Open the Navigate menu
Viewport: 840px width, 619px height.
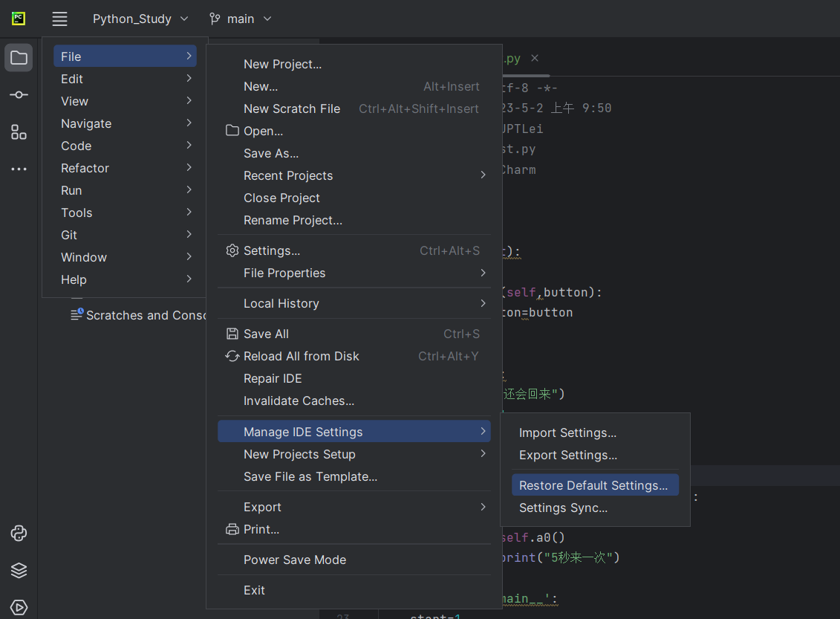point(125,123)
